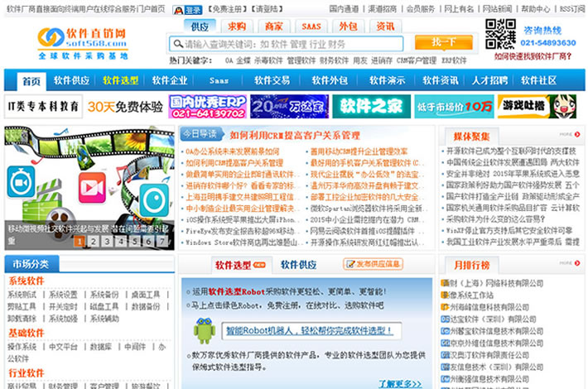Image resolution: width=588 pixels, height=389 pixels.
Task: Click the 软件直销网 soft568 logo
Action: (83, 43)
